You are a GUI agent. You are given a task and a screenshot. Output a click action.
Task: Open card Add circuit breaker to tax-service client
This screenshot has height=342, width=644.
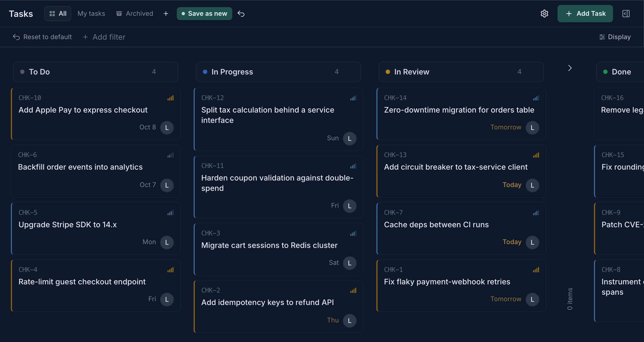tap(461, 171)
